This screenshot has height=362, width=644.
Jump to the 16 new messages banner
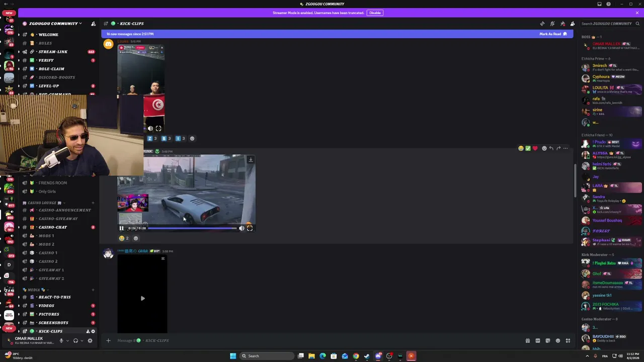pyautogui.click(x=337, y=34)
